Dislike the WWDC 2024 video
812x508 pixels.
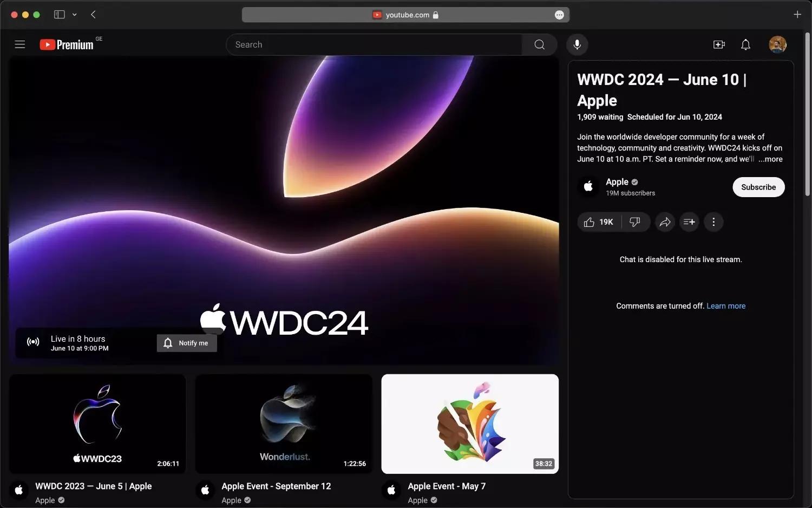coord(636,222)
